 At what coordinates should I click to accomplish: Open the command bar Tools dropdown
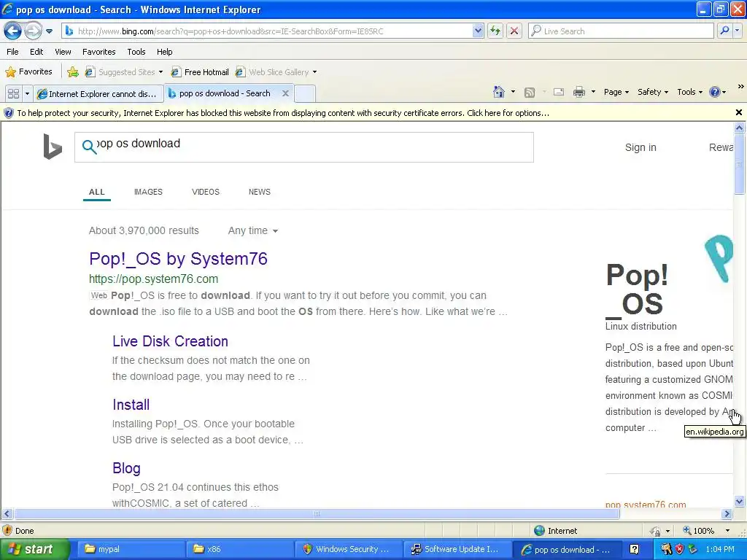pos(690,92)
